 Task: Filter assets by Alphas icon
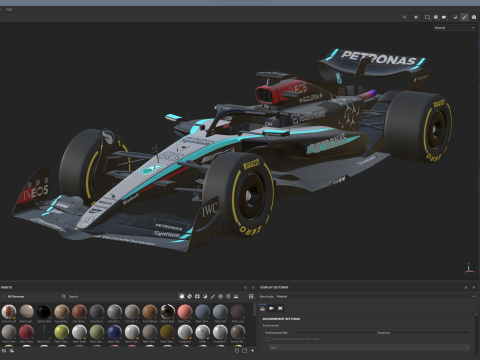click(220, 296)
